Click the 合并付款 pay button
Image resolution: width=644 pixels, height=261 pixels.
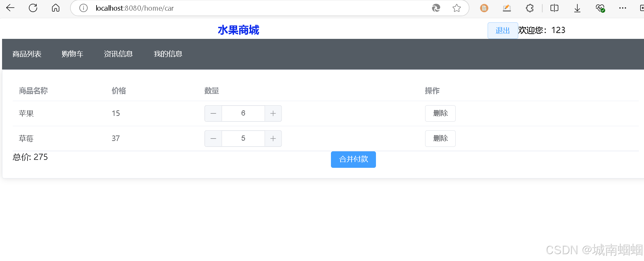coord(353,160)
